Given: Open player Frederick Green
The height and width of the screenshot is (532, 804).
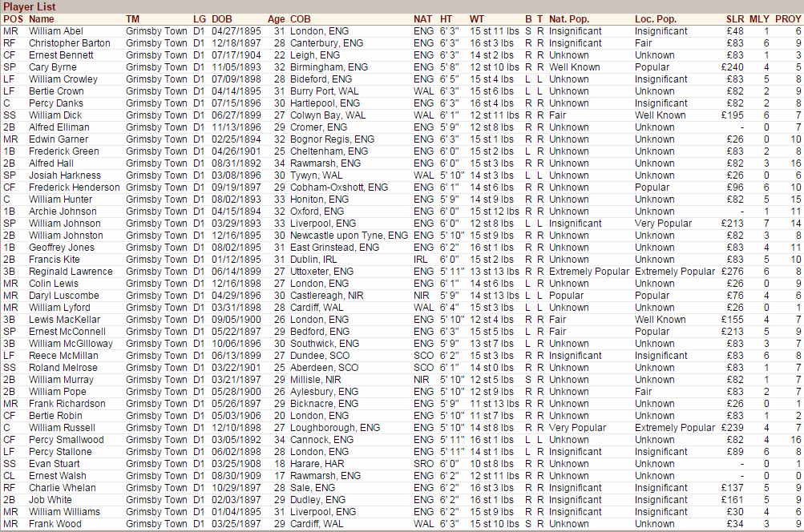Looking at the screenshot, I should (x=64, y=151).
